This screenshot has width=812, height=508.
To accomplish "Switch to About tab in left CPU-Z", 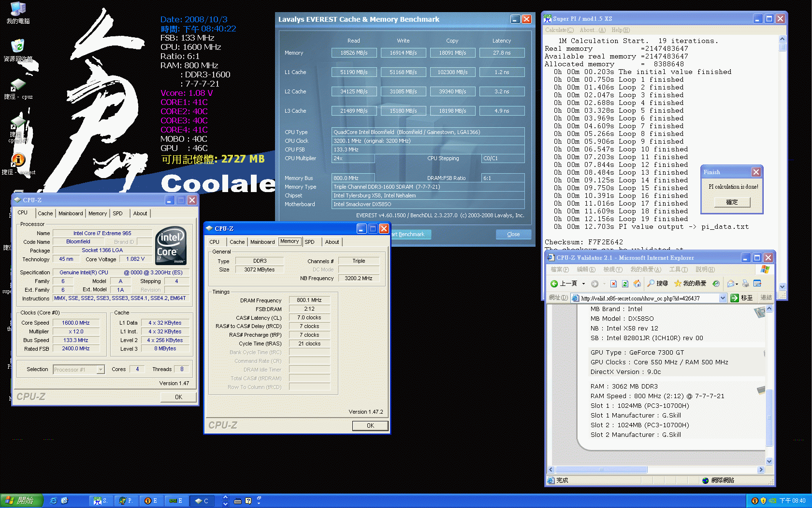I will 140,213.
